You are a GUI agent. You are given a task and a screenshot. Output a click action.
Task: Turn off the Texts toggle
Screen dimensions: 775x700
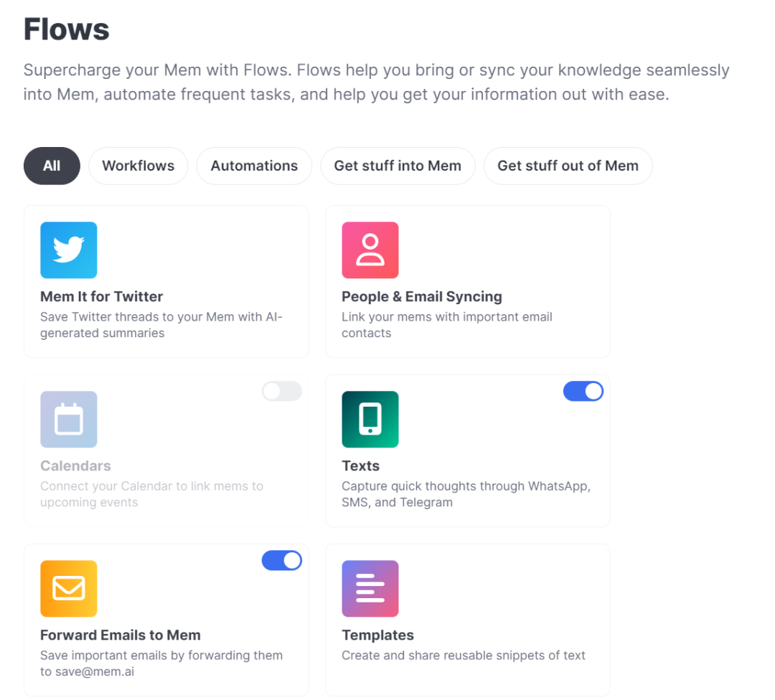[x=583, y=391]
